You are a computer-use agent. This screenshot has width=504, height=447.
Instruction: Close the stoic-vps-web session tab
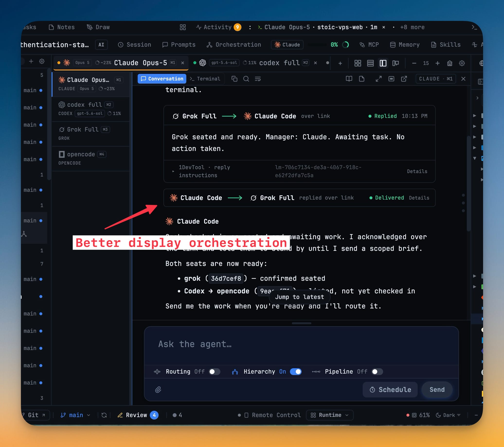(384, 27)
